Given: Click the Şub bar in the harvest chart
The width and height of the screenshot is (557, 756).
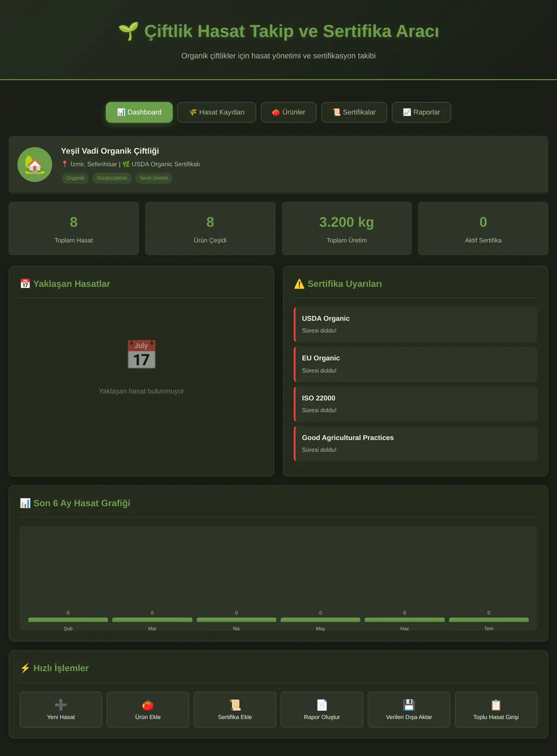Looking at the screenshot, I should [x=68, y=620].
